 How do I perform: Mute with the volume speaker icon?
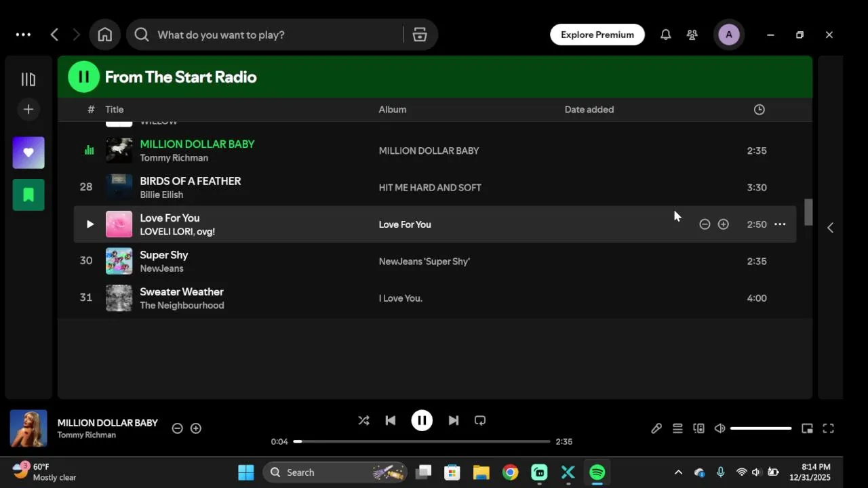click(x=719, y=428)
